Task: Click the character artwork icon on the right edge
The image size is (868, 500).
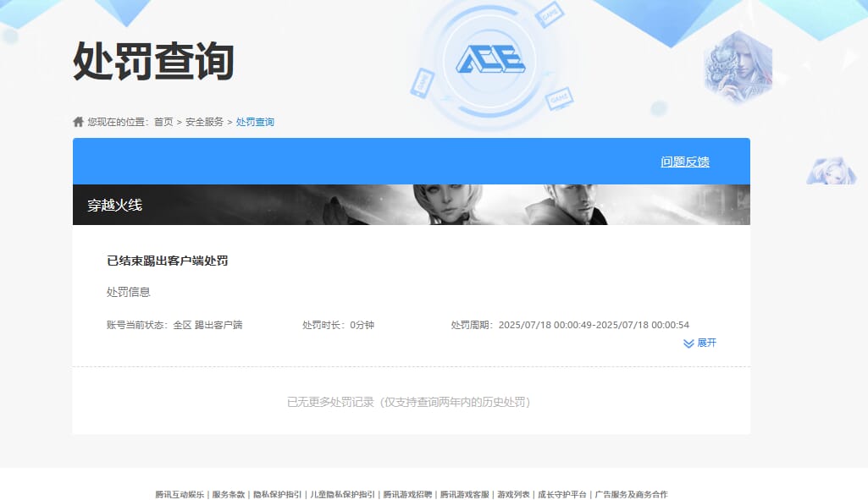Action: click(x=741, y=66)
